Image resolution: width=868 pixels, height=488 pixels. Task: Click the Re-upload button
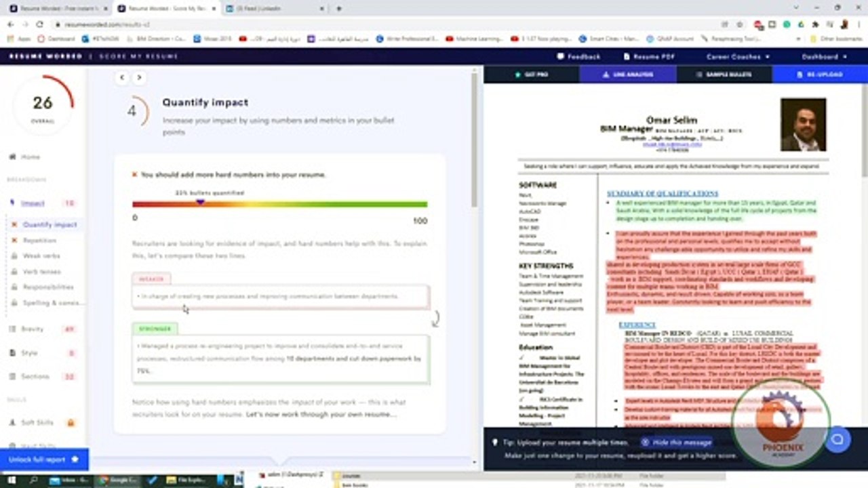pyautogui.click(x=821, y=74)
